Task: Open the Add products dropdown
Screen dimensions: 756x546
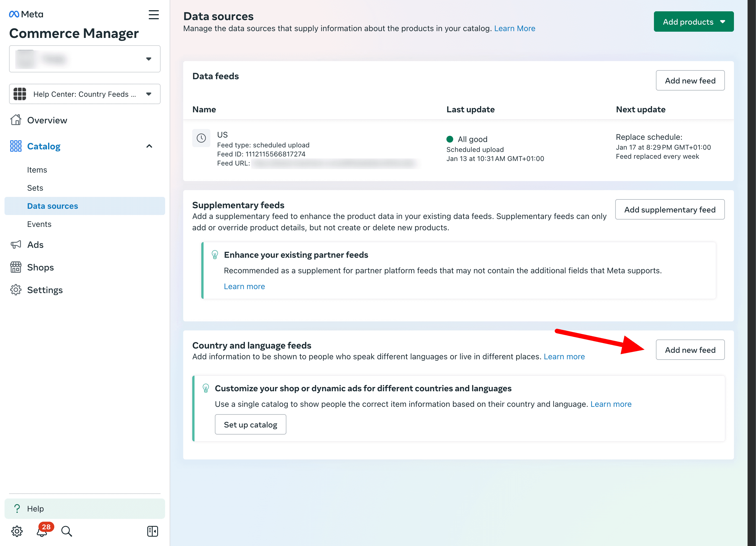Action: tap(693, 22)
